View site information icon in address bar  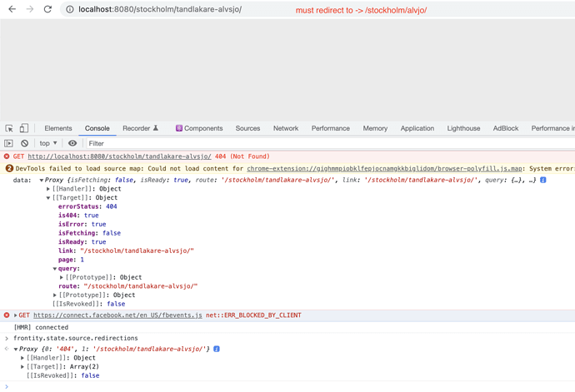pos(70,9)
